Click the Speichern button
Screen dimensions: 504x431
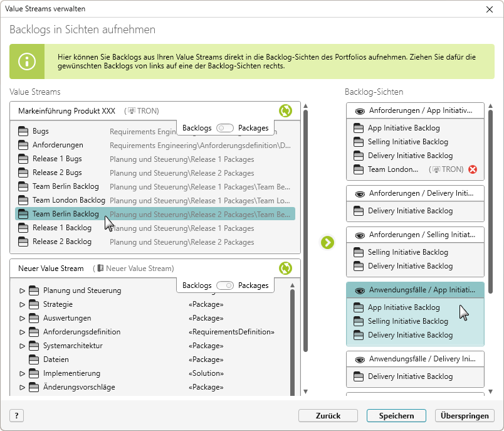[x=396, y=415]
